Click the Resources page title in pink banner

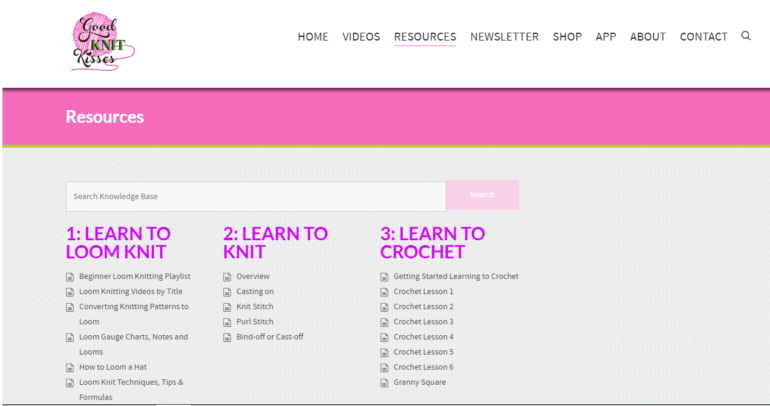pos(105,117)
